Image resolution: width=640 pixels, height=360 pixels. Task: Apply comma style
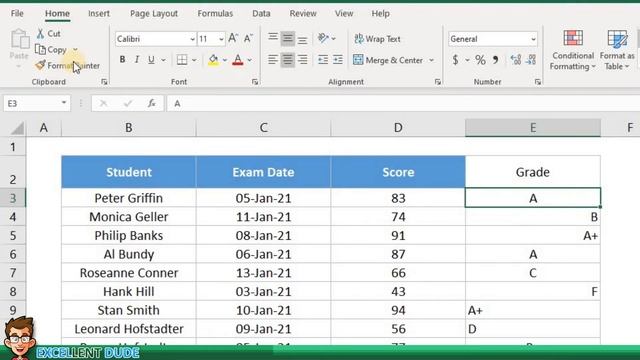tap(495, 60)
